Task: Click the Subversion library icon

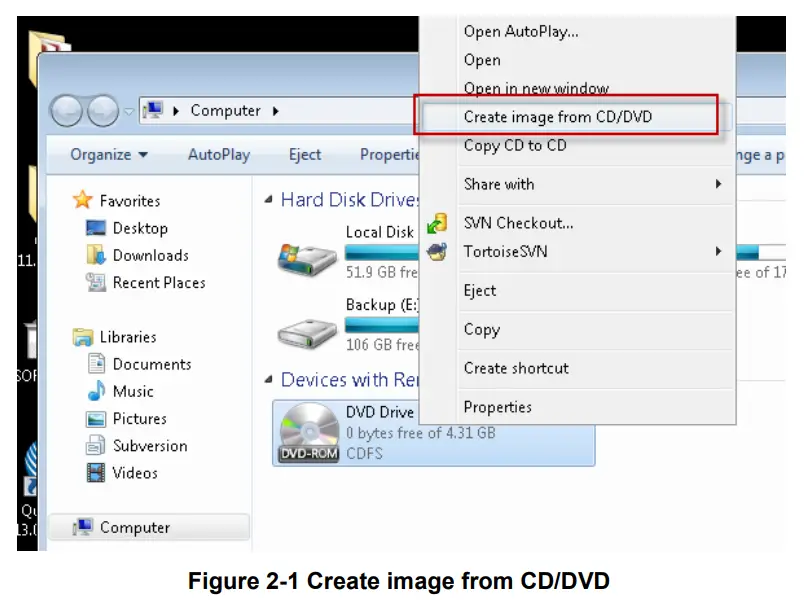Action: pyautogui.click(x=96, y=445)
